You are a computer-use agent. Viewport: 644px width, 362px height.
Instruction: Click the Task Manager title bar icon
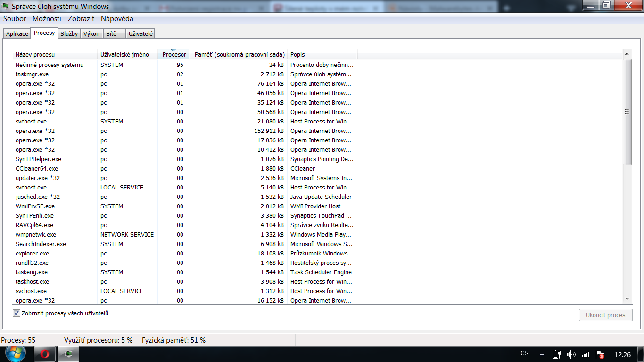(x=6, y=6)
